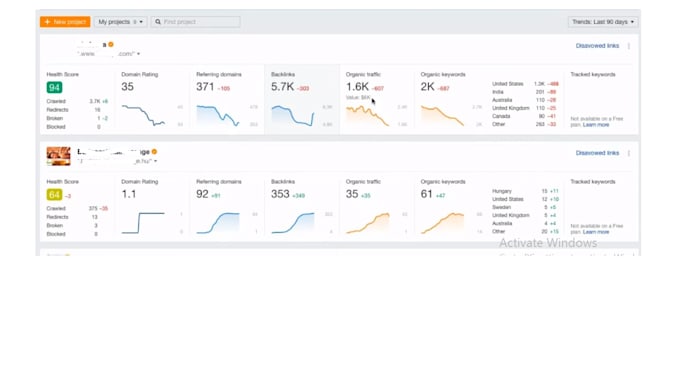Click Crawled 375 in second project
Image resolution: width=680 pixels, height=382 pixels.
[x=77, y=208]
